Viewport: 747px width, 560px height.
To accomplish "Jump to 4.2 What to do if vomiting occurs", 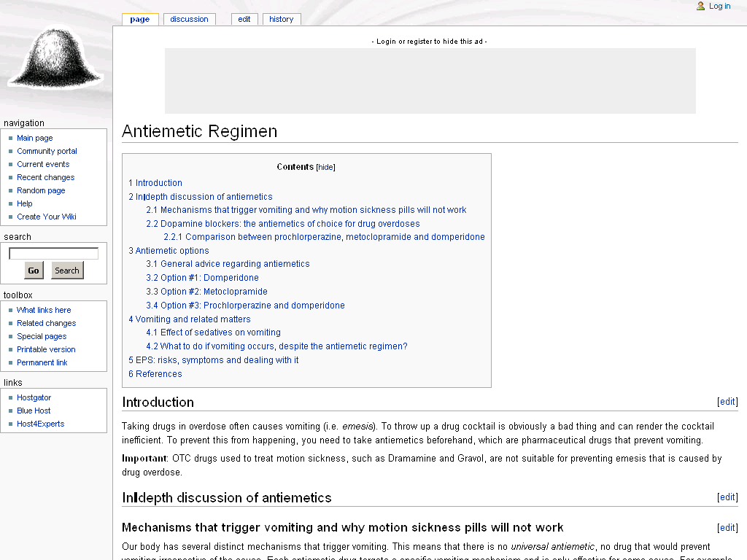I will click(276, 346).
